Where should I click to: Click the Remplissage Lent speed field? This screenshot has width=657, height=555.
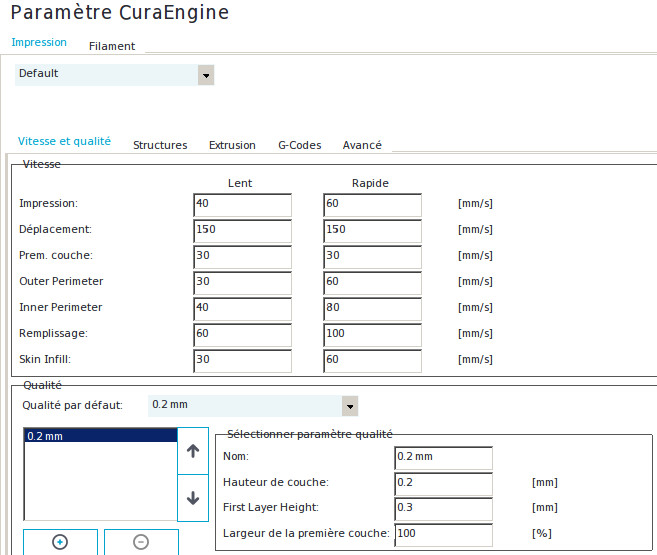pyautogui.click(x=243, y=335)
